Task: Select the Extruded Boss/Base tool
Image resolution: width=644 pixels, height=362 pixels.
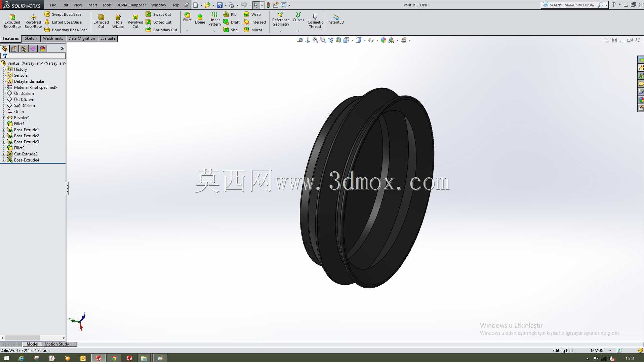Action: coord(12,21)
